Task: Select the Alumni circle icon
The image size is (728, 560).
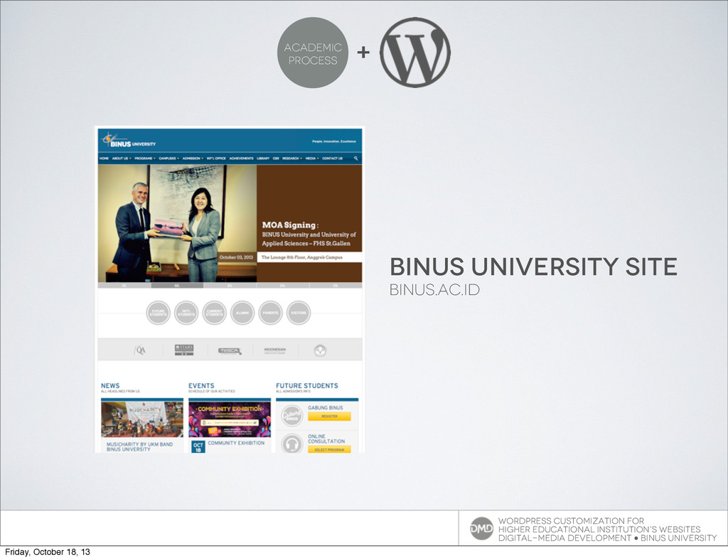Action: [x=242, y=313]
